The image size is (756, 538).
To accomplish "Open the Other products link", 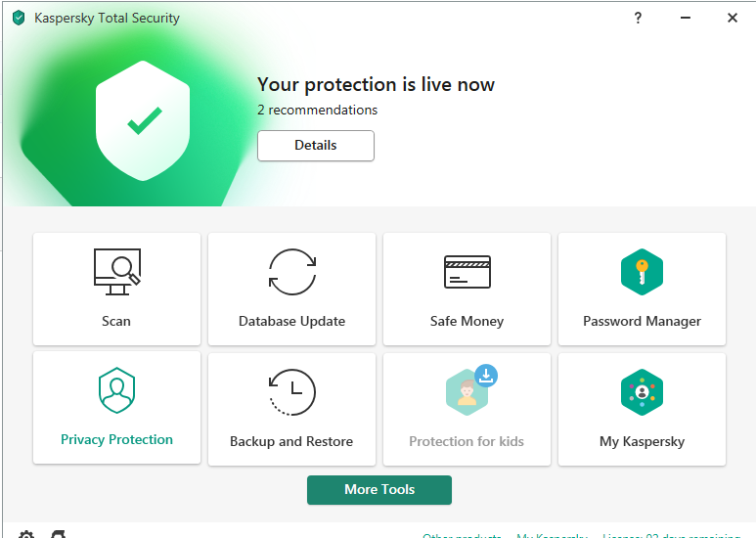I will pyautogui.click(x=462, y=535).
